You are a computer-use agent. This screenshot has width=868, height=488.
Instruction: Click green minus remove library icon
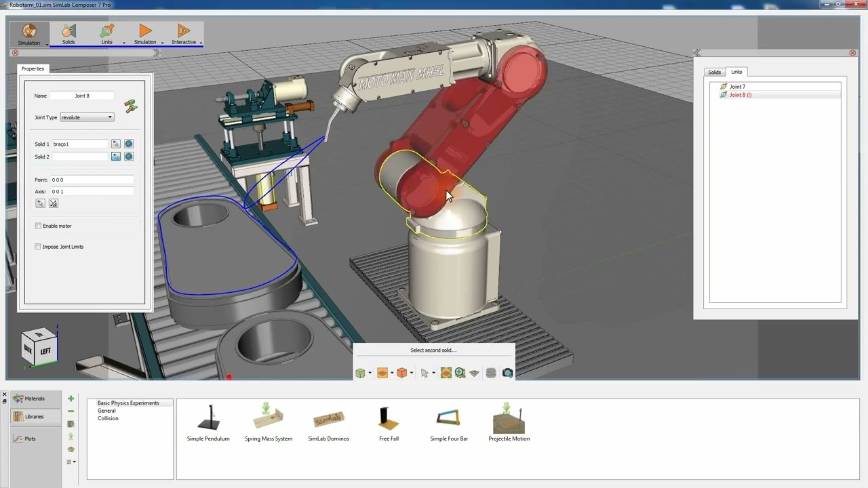pos(71,411)
